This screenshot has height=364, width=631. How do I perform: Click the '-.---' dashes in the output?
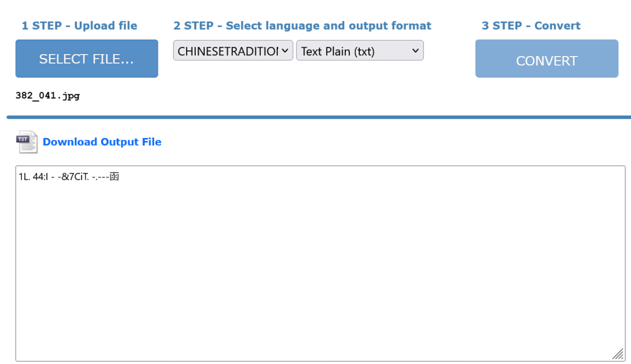point(100,177)
